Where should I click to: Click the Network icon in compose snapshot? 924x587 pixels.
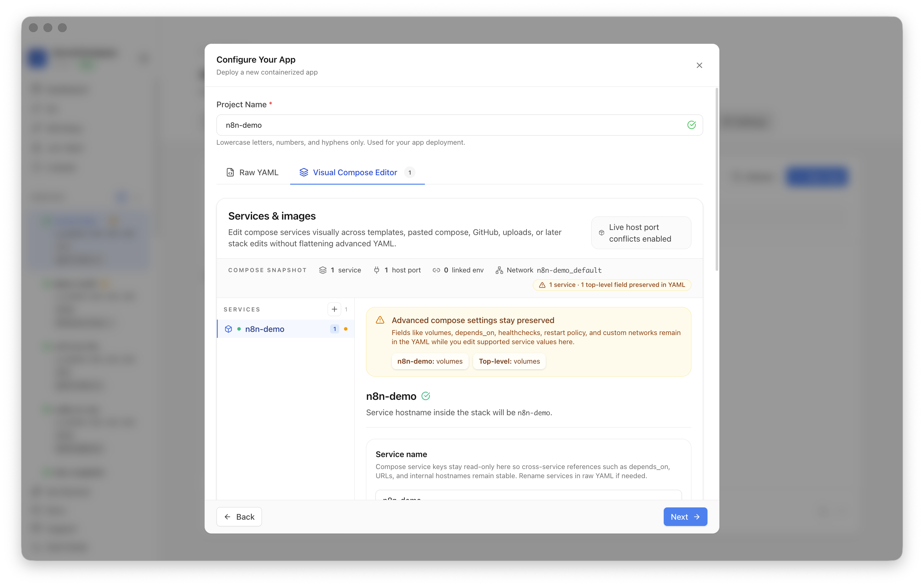pyautogui.click(x=499, y=270)
